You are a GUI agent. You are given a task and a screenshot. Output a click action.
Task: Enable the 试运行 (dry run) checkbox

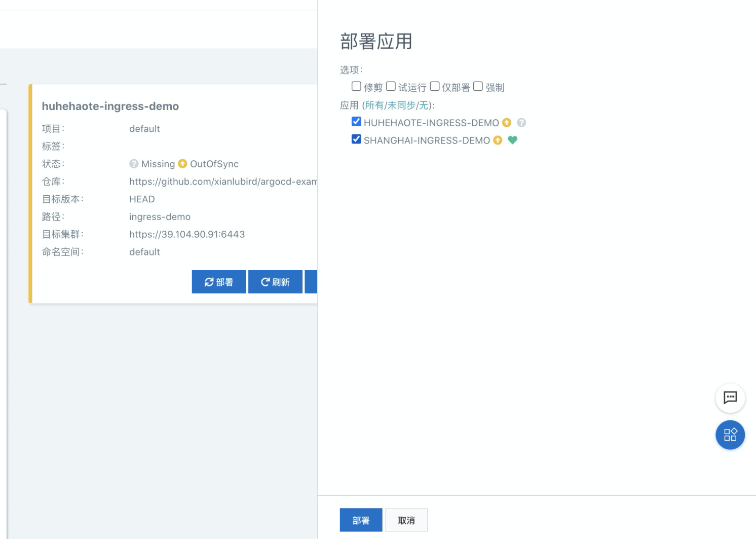tap(391, 87)
